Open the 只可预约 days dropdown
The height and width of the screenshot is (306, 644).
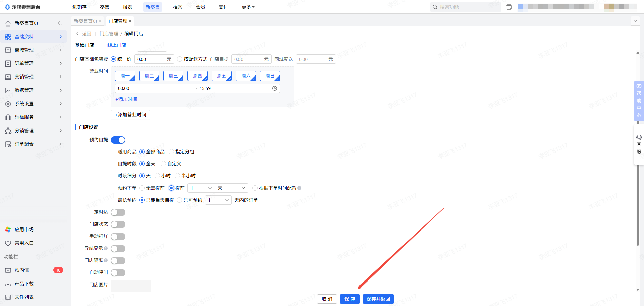[218, 200]
